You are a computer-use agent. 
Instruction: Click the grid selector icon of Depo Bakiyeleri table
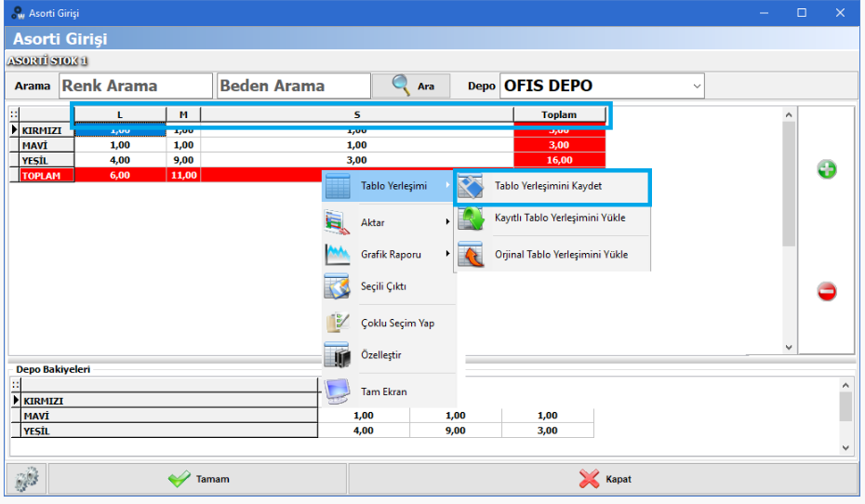tap(16, 385)
